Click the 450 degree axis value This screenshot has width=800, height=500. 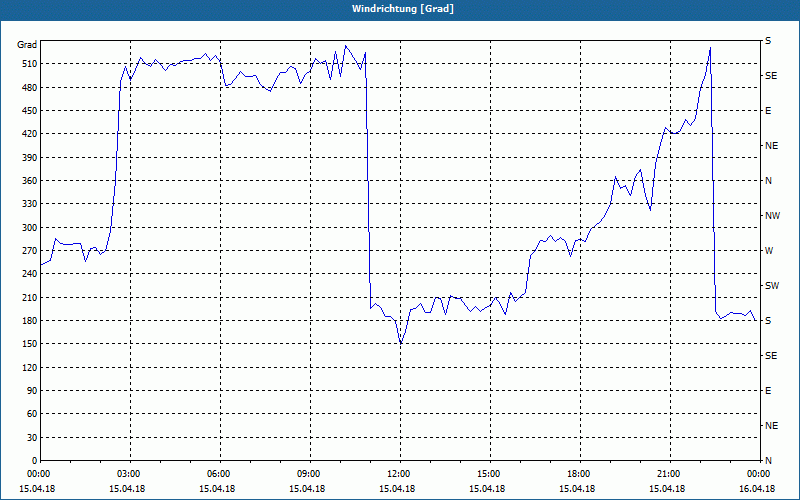30,111
